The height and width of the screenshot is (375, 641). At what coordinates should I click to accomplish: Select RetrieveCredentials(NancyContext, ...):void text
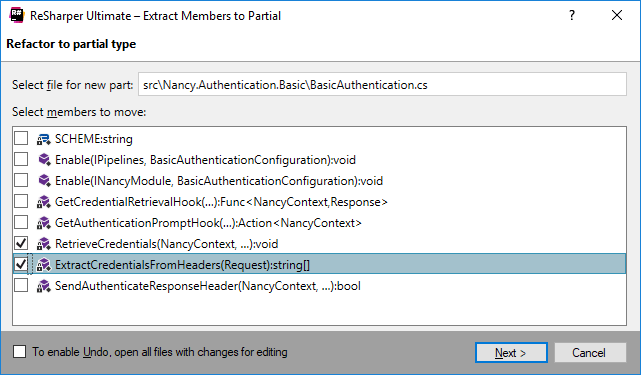166,244
